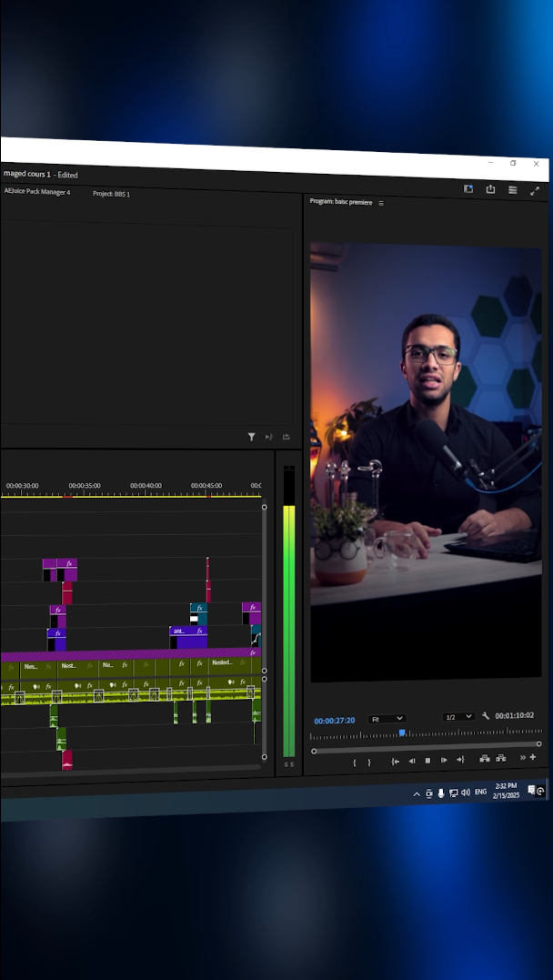Click the Lift button in Program monitor
The width and height of the screenshot is (553, 980).
pos(485,759)
